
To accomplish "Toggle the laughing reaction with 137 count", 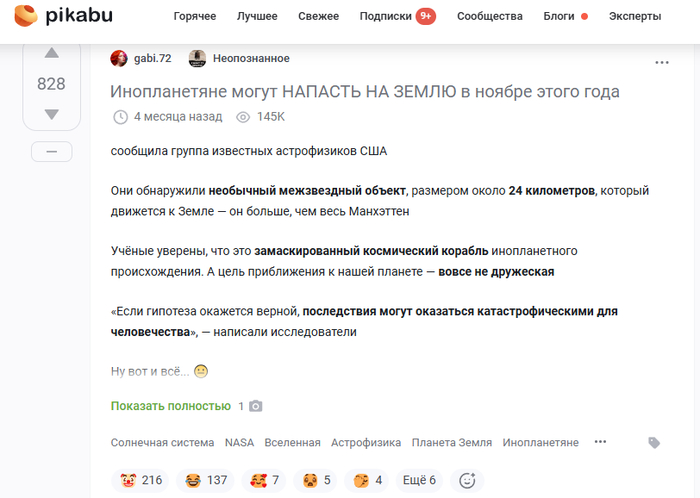I will point(206,480).
